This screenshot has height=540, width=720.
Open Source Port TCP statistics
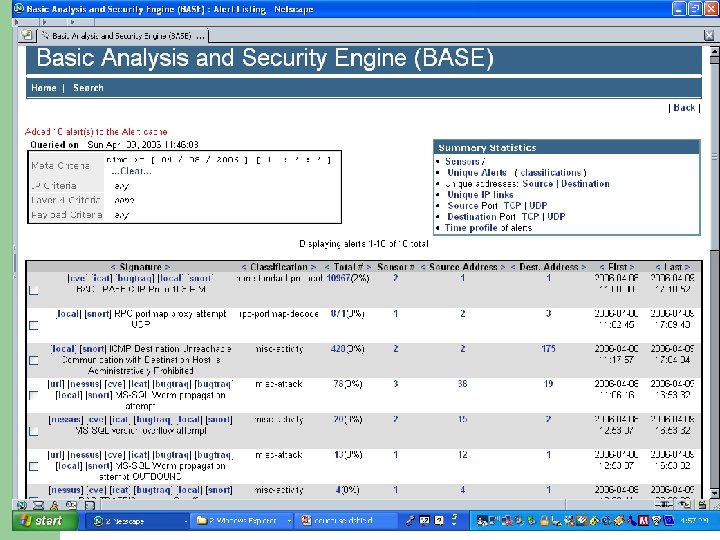512,206
